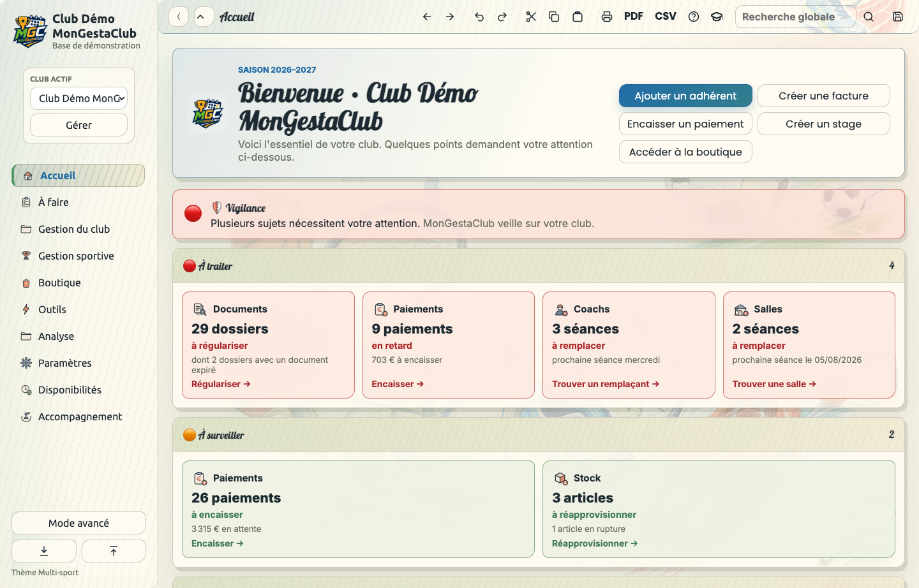Click the Réapprovisionner link
Screen dimensions: 919x588
click(x=595, y=543)
